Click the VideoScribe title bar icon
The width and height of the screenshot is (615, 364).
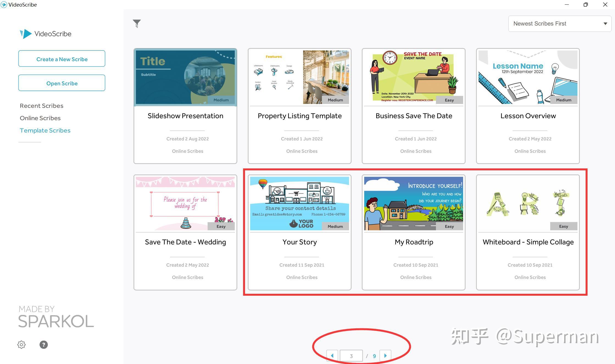[4, 4]
